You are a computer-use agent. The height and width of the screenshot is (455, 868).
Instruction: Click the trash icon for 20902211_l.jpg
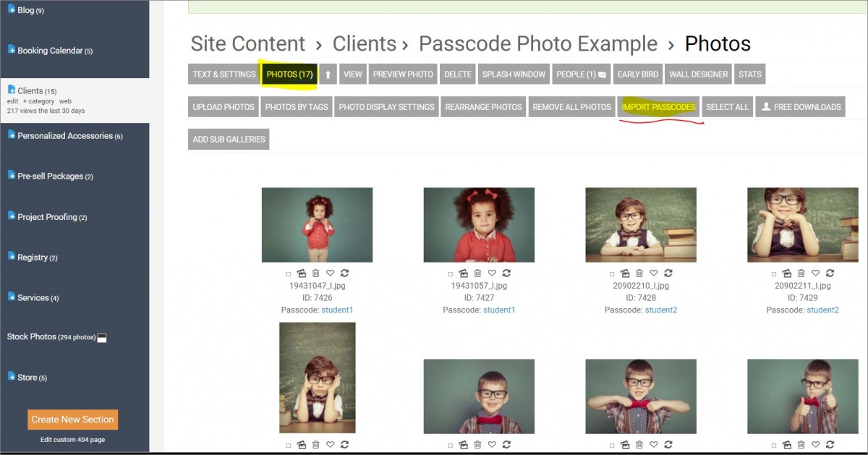tap(801, 273)
